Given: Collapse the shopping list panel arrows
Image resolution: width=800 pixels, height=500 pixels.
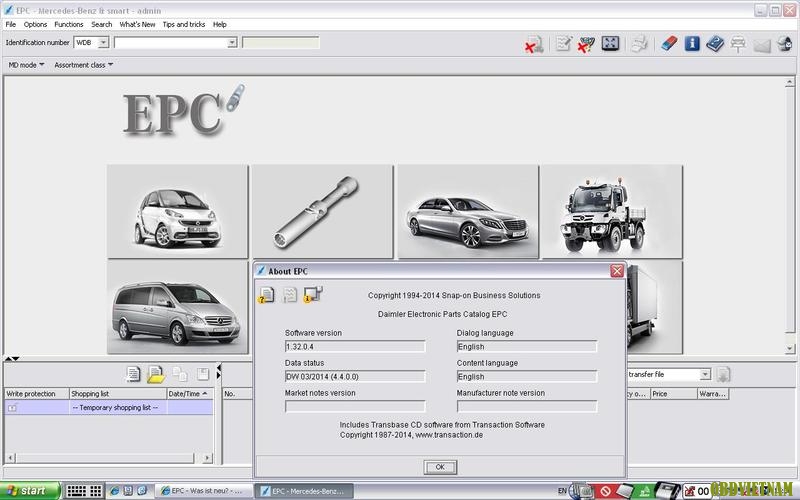Looking at the screenshot, I should [x=12, y=359].
